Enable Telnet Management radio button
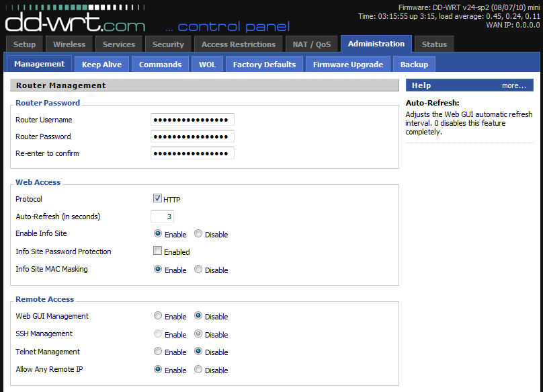The height and width of the screenshot is (392, 543). pyautogui.click(x=158, y=351)
